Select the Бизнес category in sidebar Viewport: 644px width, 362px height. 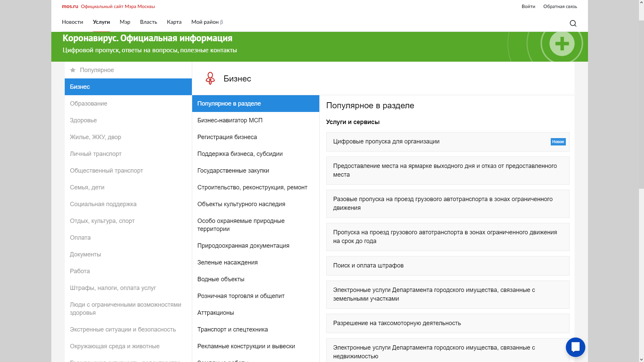[128, 87]
